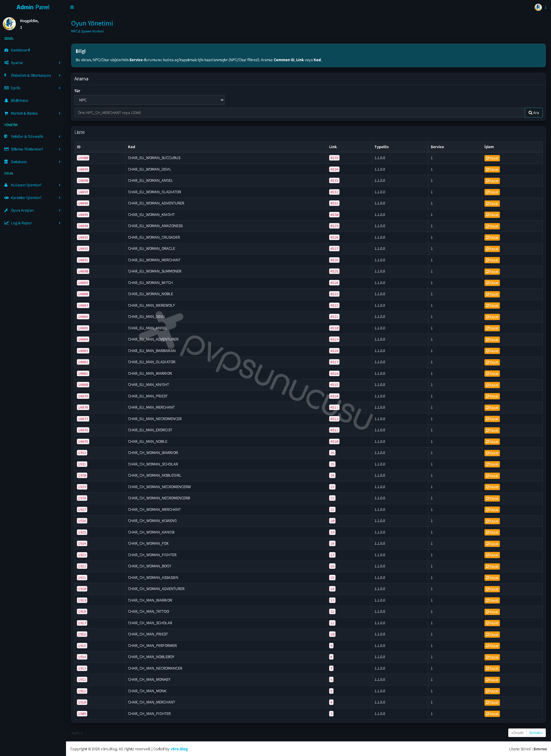
Task: Click the Ara search magnifier button
Action: coord(533,113)
